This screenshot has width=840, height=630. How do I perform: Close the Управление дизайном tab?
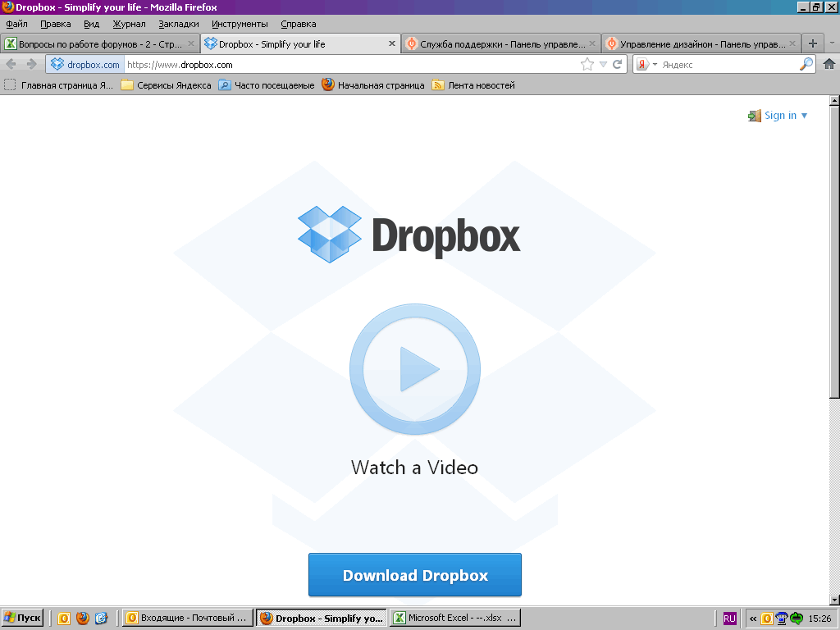click(792, 43)
